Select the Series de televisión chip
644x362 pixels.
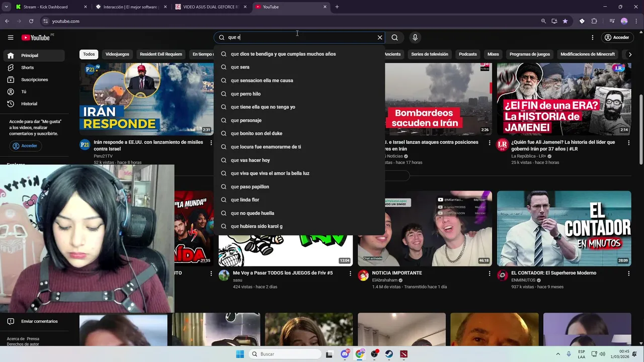430,54
